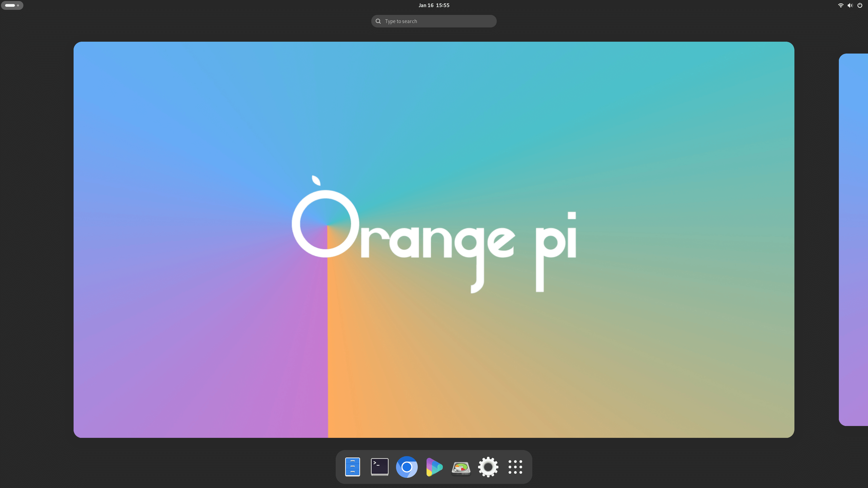The image size is (868, 488).
Task: Select the current Orange Pi workspace thumbnail
Action: [x=434, y=240]
